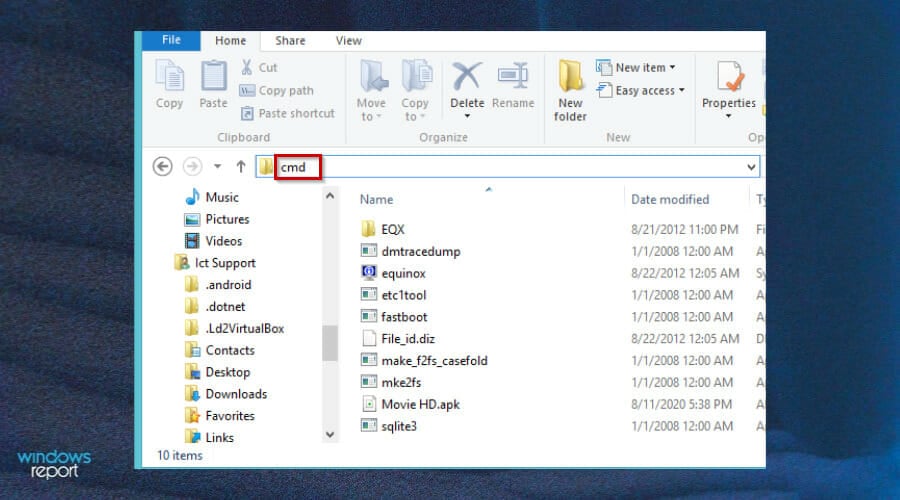The height and width of the screenshot is (500, 900).
Task: Sort by Date modified column header
Action: tap(670, 199)
